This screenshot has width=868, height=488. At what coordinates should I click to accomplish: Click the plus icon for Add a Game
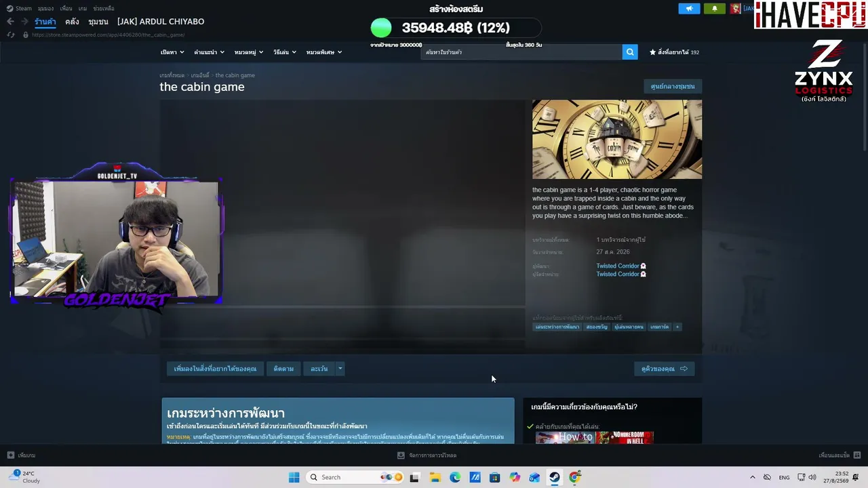[x=10, y=455]
